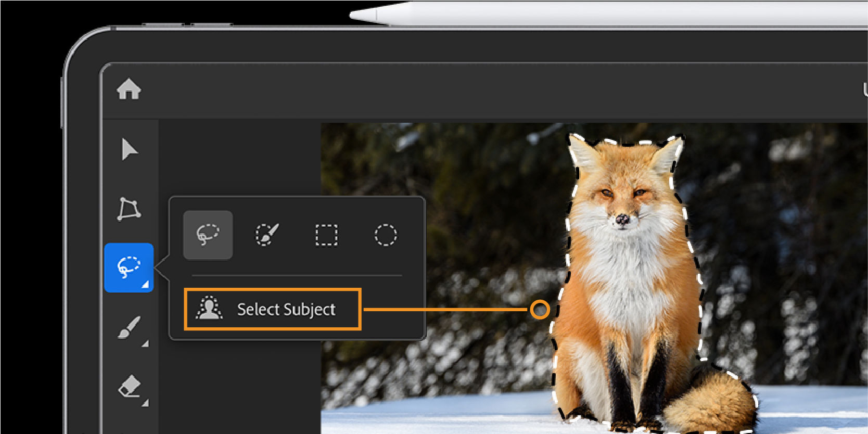Image resolution: width=868 pixels, height=434 pixels.
Task: Go to the Home screen
Action: (x=129, y=89)
